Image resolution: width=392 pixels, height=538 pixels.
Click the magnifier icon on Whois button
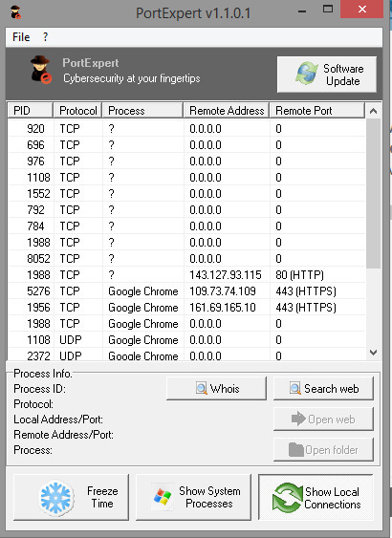pos(202,388)
